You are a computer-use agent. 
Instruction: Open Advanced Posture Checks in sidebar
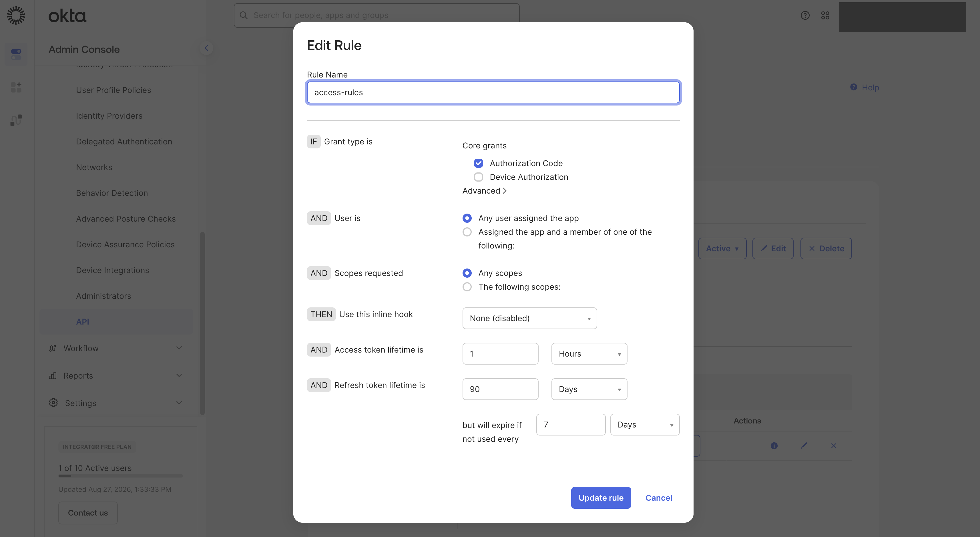[x=126, y=218]
